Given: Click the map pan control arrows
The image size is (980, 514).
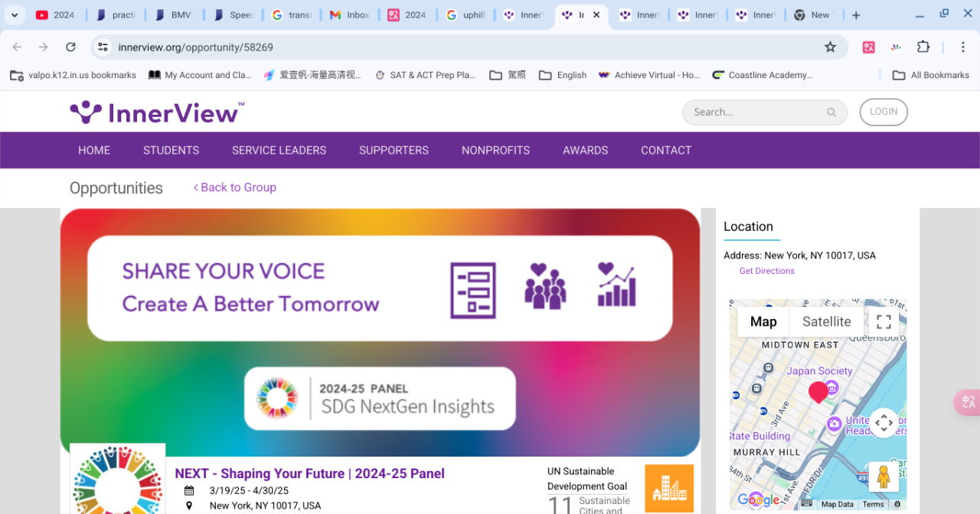Looking at the screenshot, I should [884, 423].
